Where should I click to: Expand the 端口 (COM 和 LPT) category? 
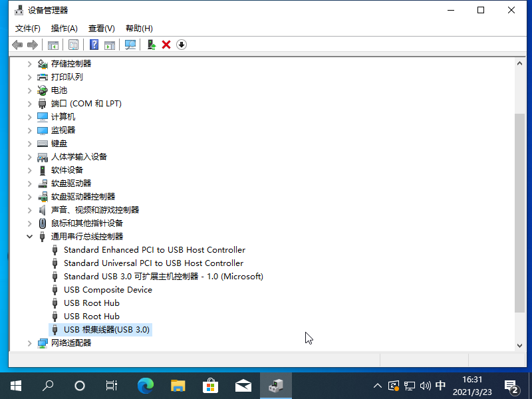coord(29,103)
